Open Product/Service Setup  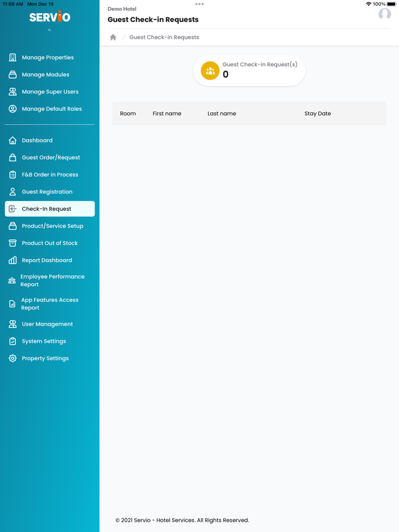pos(50,226)
